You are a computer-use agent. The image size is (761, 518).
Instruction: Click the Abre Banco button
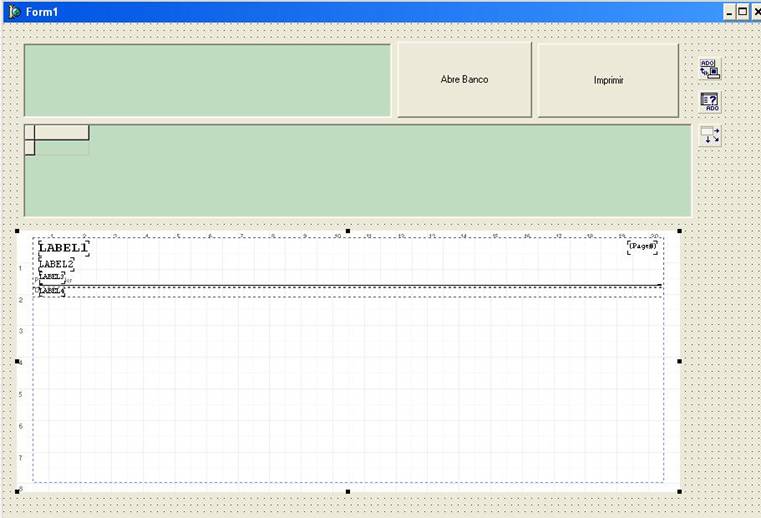(x=464, y=79)
